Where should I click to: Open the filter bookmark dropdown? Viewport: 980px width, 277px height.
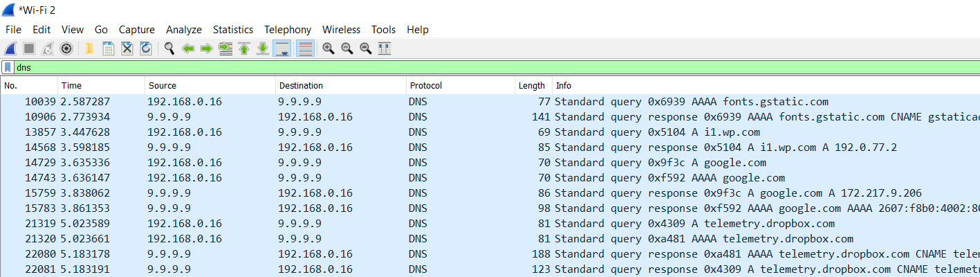(x=8, y=67)
